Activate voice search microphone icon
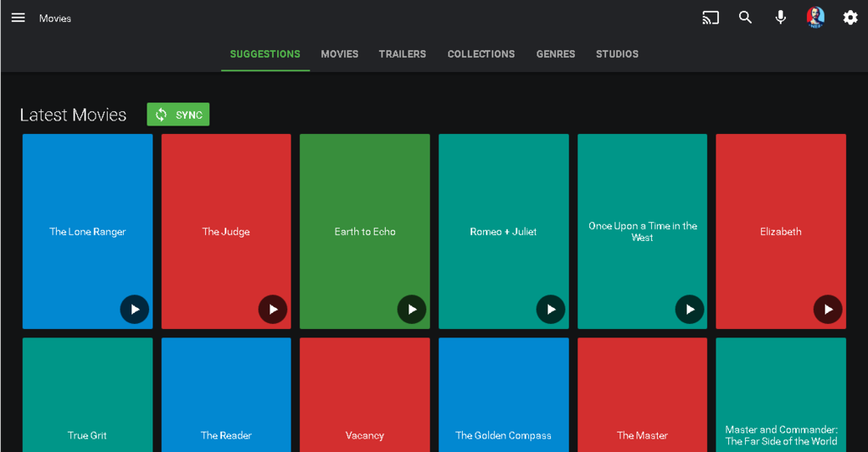This screenshot has width=868, height=452. 781,18
